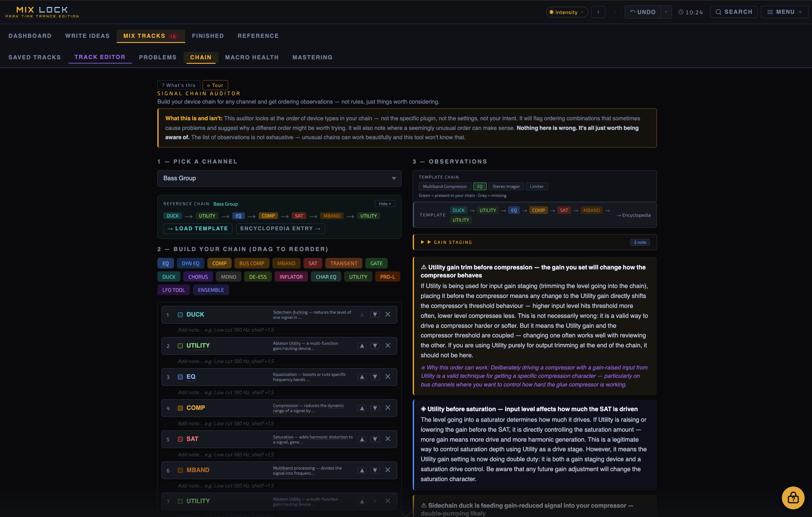Viewport: 812px width, 517px height.
Task: Move the SAT device up one position
Action: click(x=362, y=439)
